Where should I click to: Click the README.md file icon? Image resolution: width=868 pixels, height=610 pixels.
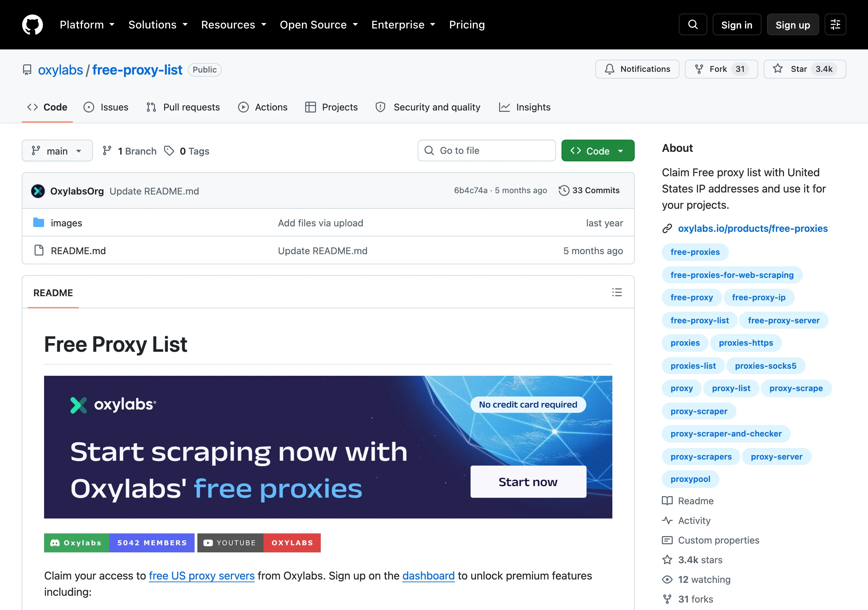39,250
